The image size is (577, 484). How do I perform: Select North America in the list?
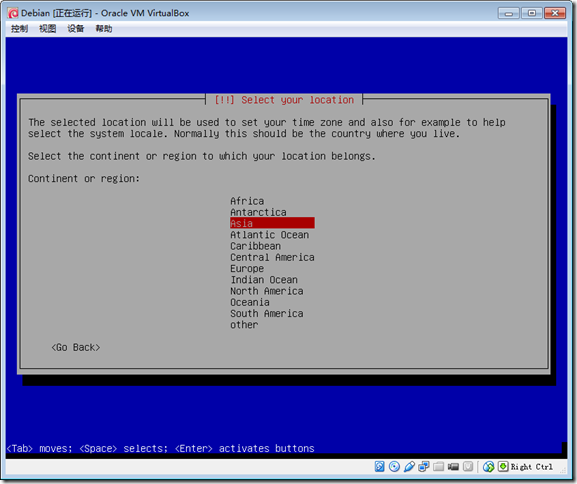(267, 291)
